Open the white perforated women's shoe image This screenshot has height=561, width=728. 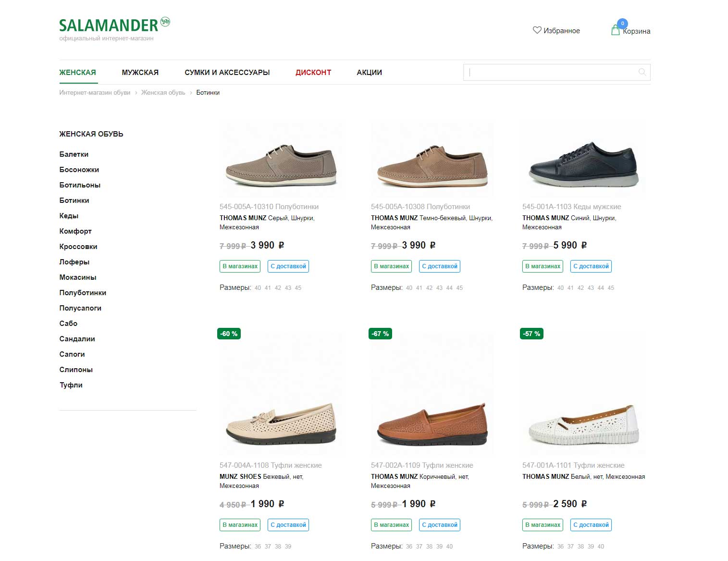click(x=584, y=424)
